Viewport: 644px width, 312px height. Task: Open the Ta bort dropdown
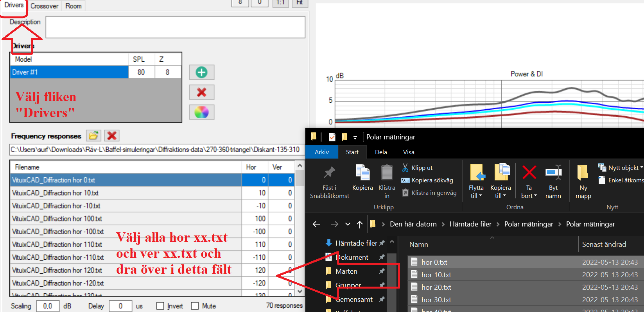pos(529,196)
